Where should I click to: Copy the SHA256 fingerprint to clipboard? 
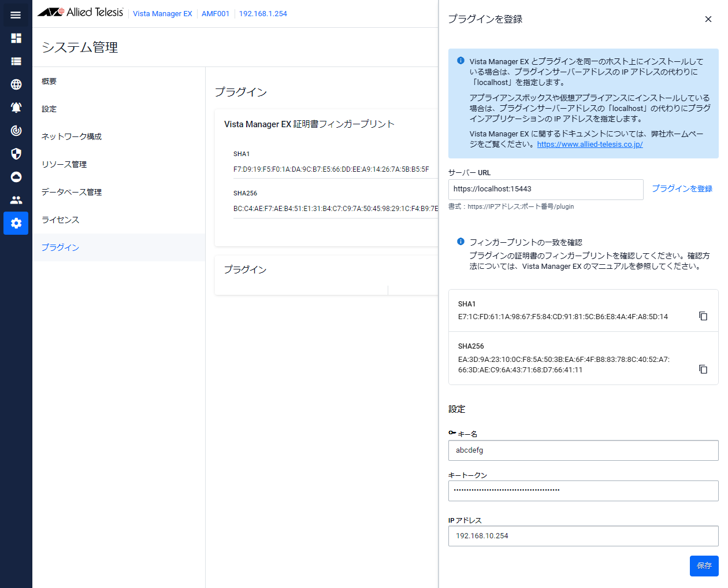pyautogui.click(x=703, y=369)
